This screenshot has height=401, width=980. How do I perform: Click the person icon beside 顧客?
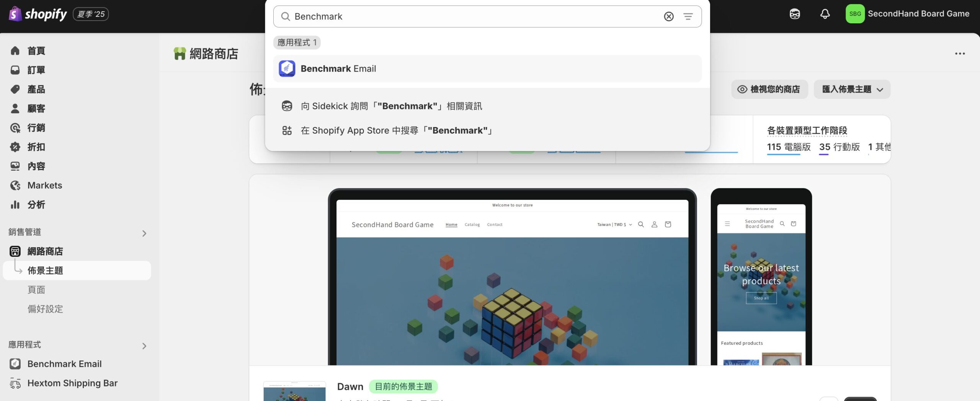point(15,109)
